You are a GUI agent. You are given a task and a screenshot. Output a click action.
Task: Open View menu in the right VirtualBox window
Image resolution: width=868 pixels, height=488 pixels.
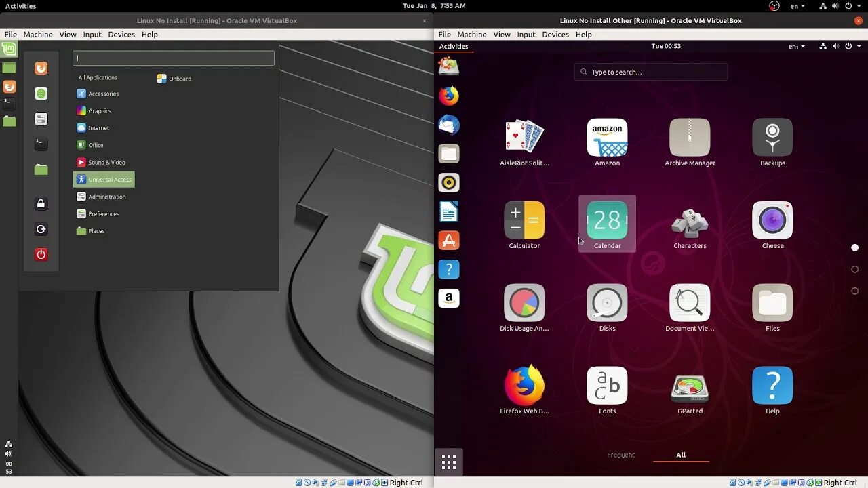502,34
